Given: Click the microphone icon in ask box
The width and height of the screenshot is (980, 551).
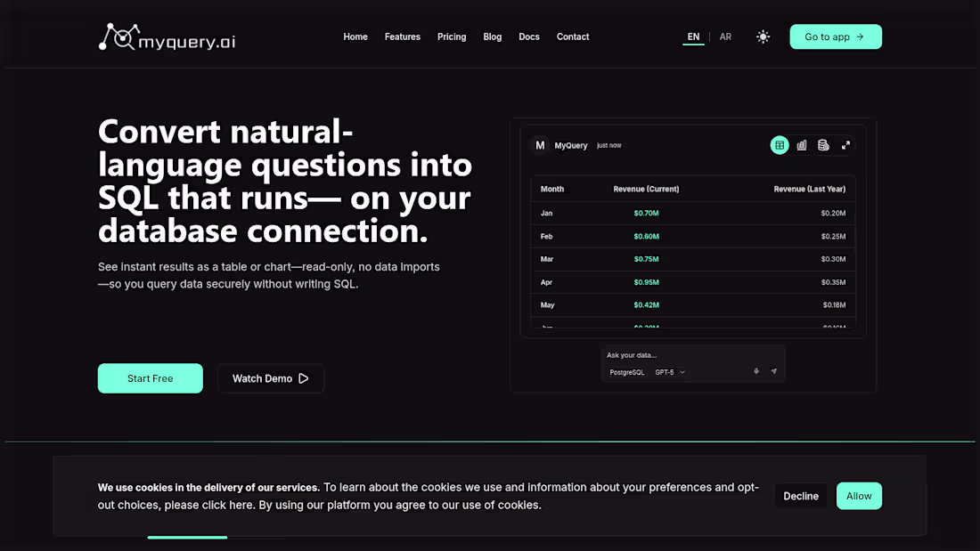Looking at the screenshot, I should (756, 371).
